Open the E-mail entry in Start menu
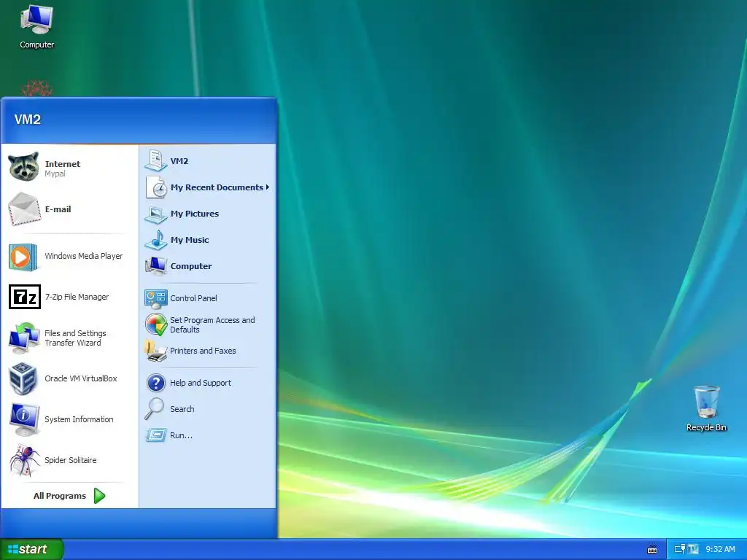This screenshot has width=747, height=560. (x=69, y=209)
